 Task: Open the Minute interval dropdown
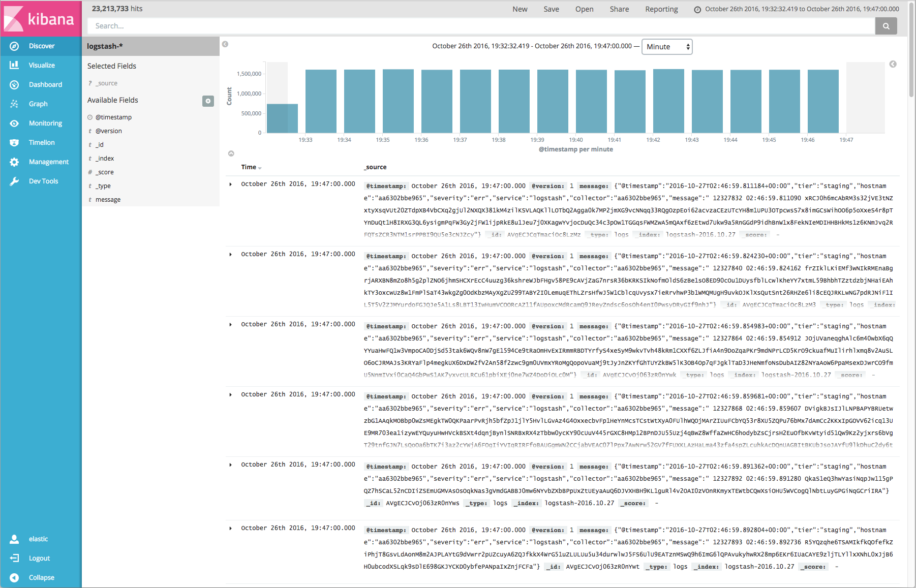667,47
